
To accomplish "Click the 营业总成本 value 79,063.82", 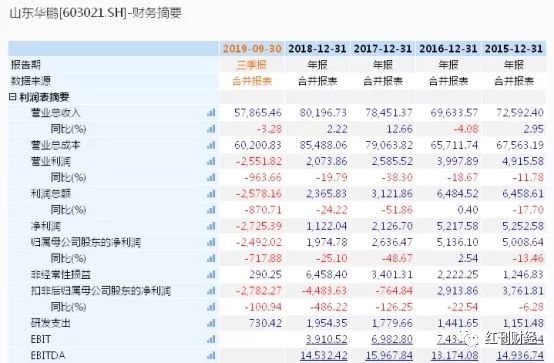I will 389,145.
